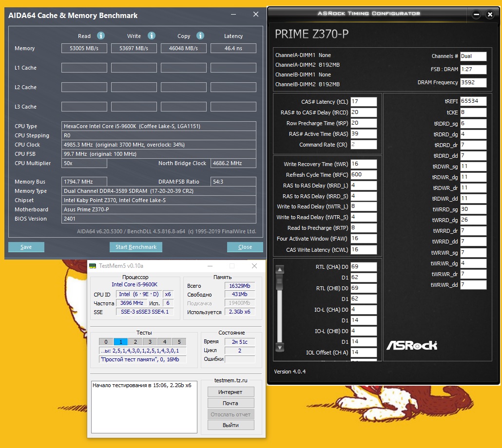The width and height of the screenshot is (502, 448).
Task: Click the Memory Write result 53697 MB/s
Action: pos(134,48)
